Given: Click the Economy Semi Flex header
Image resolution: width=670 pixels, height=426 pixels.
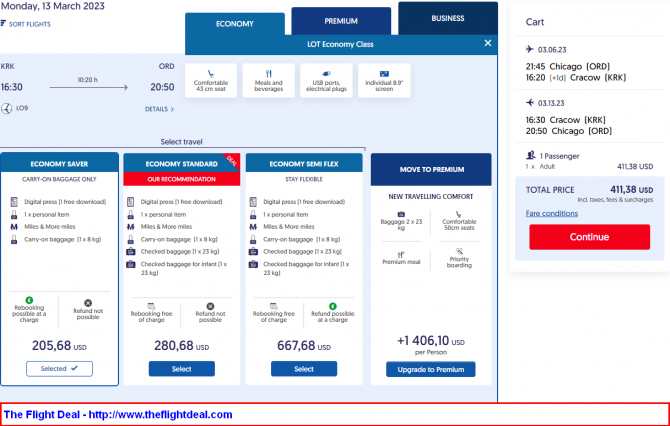Looking at the screenshot, I should (304, 164).
